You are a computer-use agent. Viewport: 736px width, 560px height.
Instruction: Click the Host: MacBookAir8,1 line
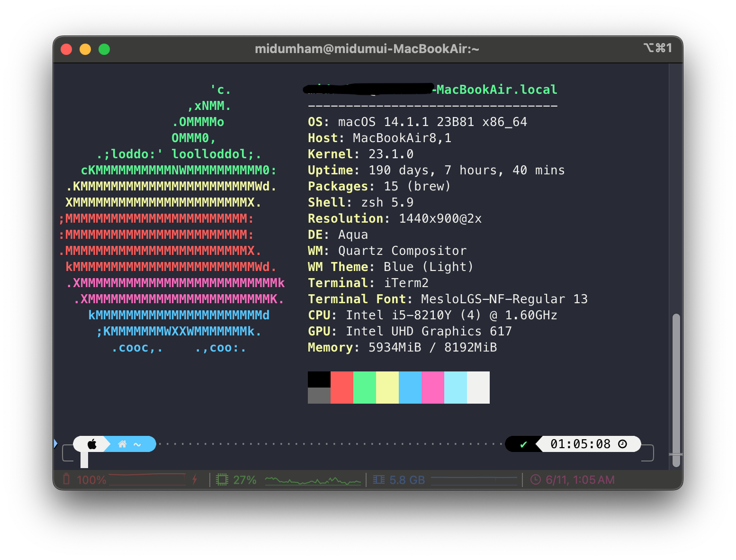coord(379,138)
